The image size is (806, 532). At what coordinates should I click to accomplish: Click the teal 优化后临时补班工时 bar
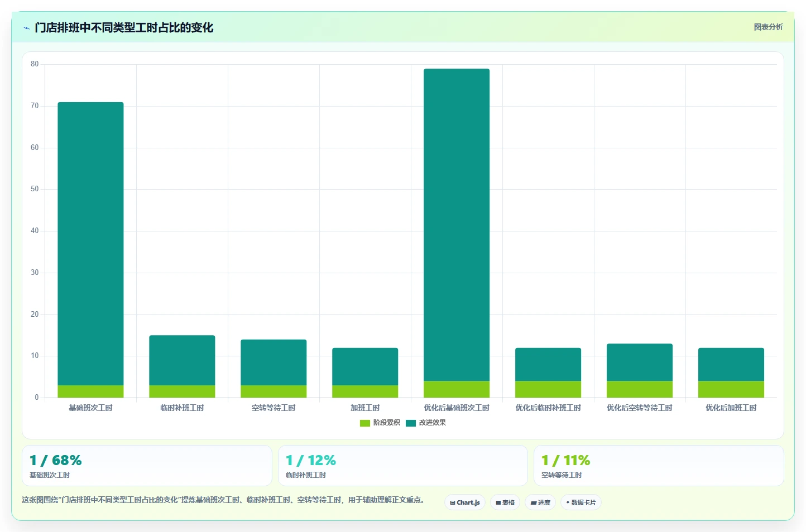[x=548, y=364]
